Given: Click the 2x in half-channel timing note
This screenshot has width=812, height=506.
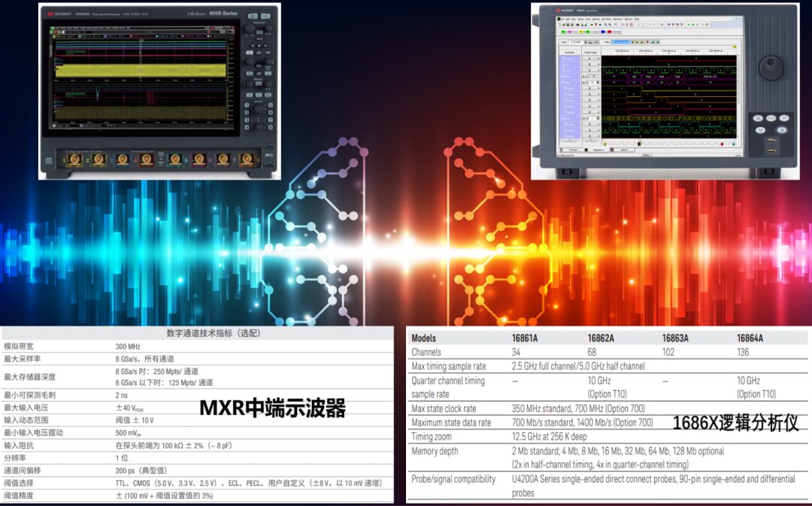Looking at the screenshot, I should [x=600, y=464].
